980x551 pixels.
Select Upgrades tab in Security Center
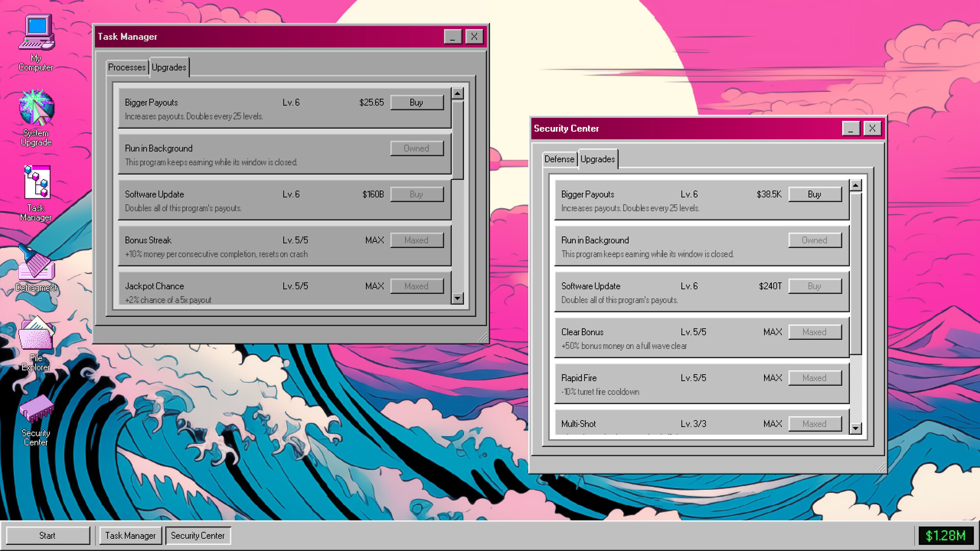[598, 159]
